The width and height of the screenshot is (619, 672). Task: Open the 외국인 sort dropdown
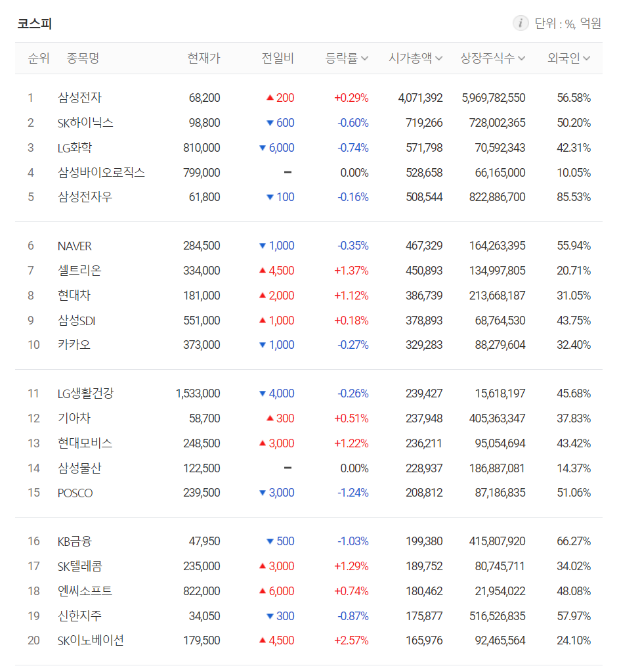tap(569, 58)
